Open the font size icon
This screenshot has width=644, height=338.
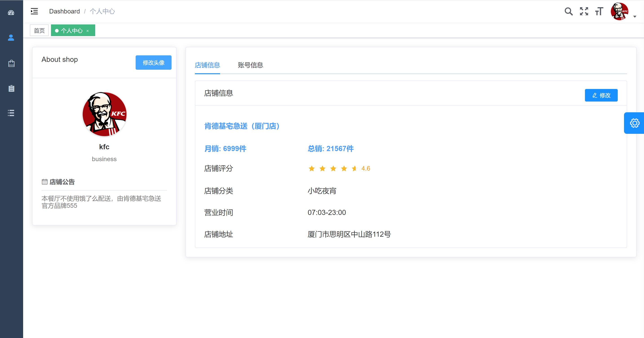coord(599,11)
